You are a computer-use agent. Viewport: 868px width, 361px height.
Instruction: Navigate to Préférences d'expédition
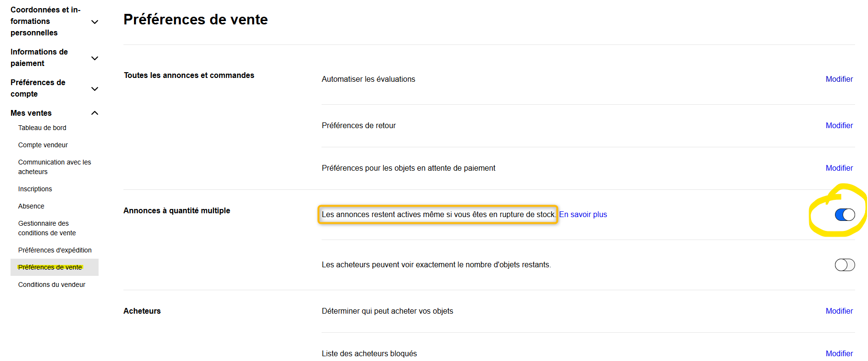(x=55, y=250)
